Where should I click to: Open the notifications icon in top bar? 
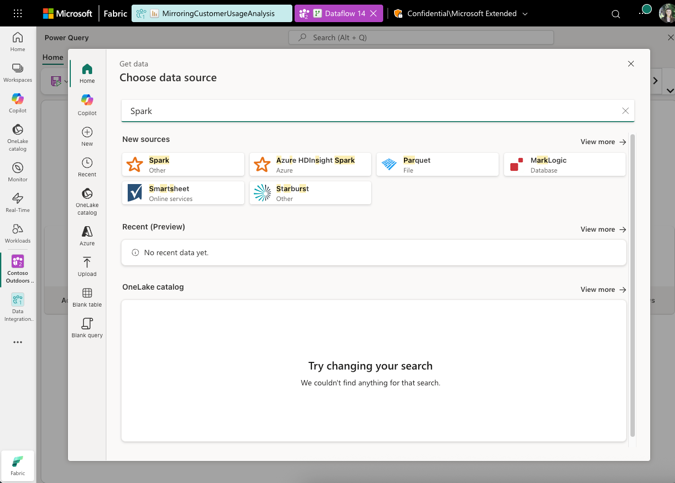click(x=644, y=12)
